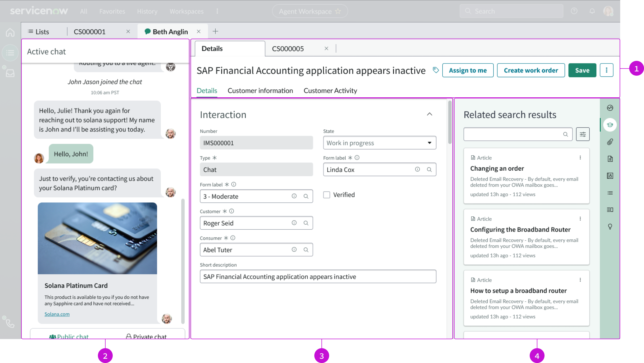Select the activity indicator icon in right sidebar
The height and width of the screenshot is (363, 644).
click(x=610, y=108)
